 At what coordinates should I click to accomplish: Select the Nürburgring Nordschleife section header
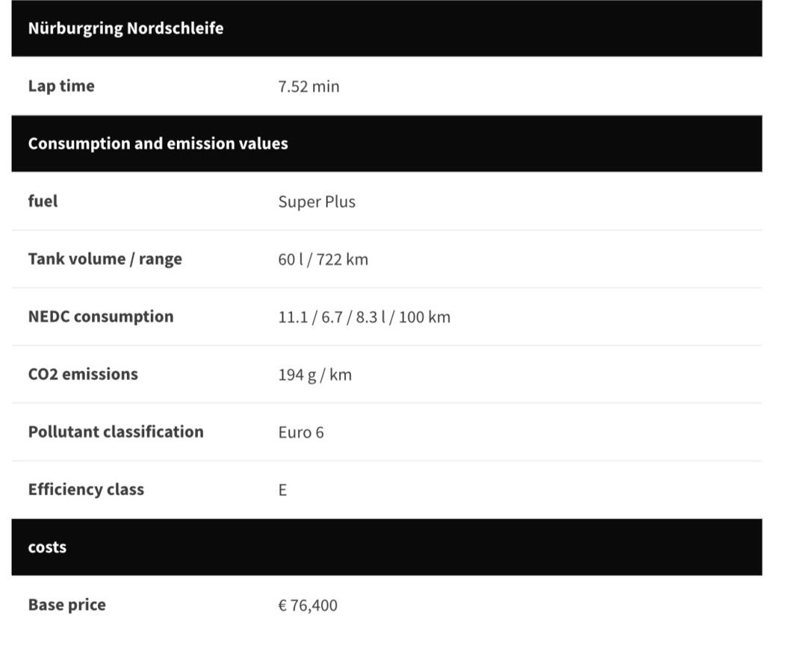(x=386, y=28)
